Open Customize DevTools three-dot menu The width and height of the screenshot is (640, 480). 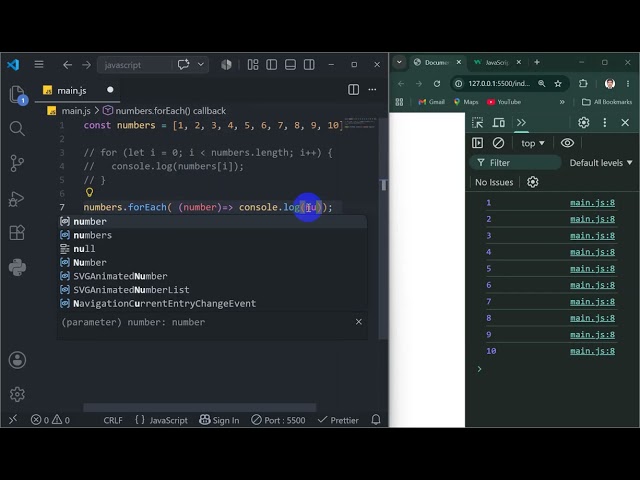(605, 122)
